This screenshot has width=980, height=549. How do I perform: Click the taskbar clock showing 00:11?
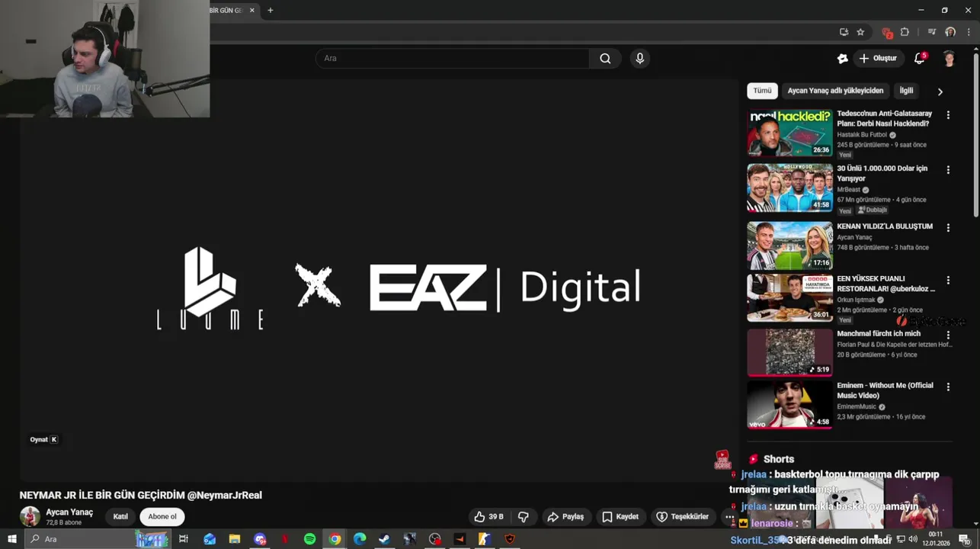point(936,539)
